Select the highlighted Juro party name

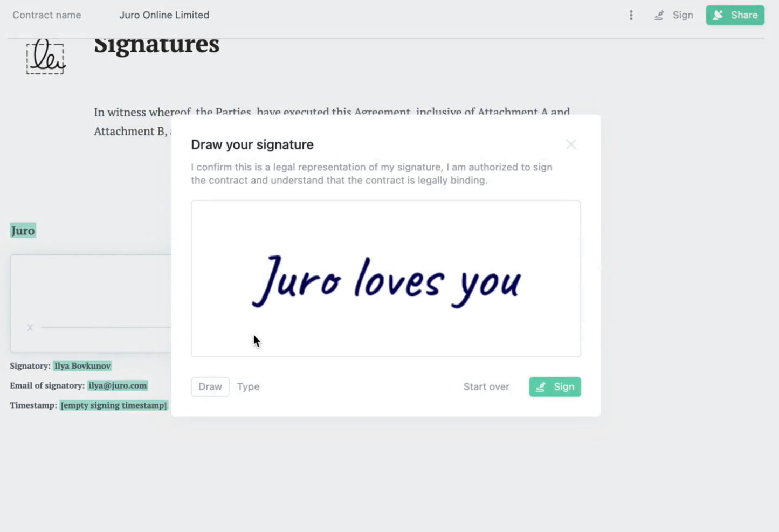(23, 231)
